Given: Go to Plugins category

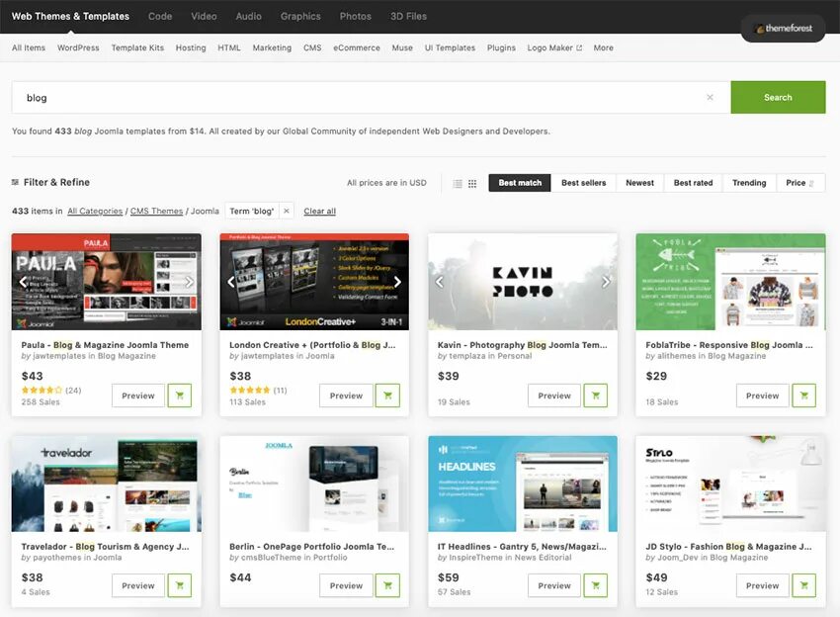Looking at the screenshot, I should click(501, 47).
